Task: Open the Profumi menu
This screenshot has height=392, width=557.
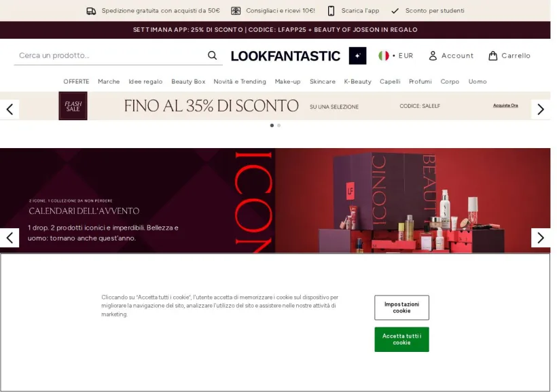Action: [x=420, y=82]
